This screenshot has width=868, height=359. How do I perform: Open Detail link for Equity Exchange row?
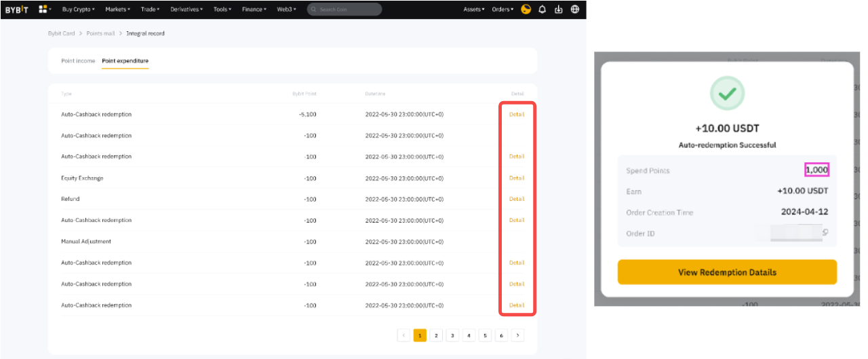click(x=517, y=178)
